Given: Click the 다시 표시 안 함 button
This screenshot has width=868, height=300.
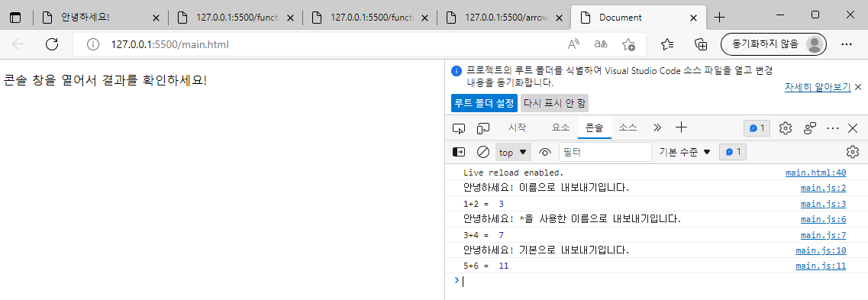Looking at the screenshot, I should [x=554, y=103].
